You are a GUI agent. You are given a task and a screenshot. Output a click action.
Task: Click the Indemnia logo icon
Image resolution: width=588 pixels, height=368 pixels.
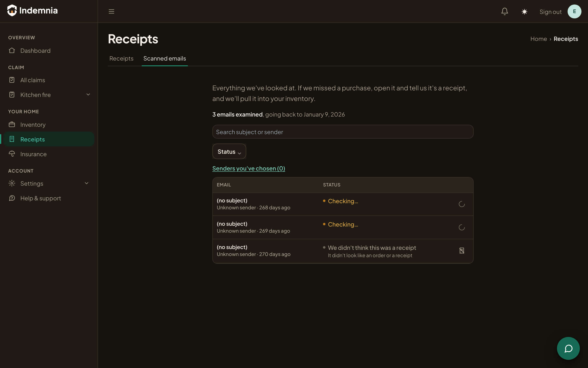tap(12, 10)
